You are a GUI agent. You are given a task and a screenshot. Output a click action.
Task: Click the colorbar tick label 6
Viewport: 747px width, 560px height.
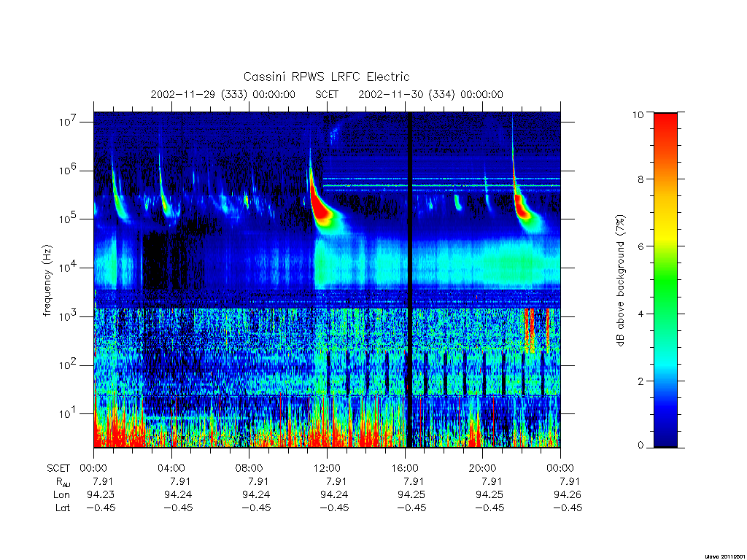[640, 246]
